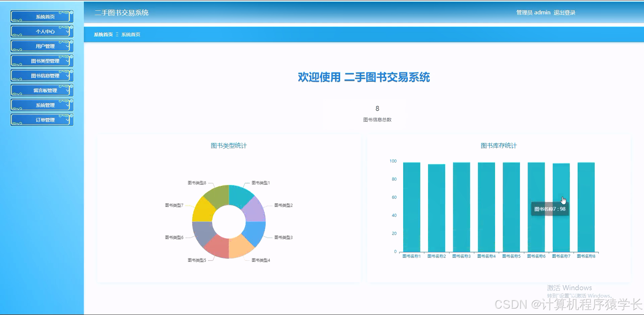This screenshot has height=315, width=644.
Task: Open 系统管理 sidebar menu
Action: (x=42, y=105)
